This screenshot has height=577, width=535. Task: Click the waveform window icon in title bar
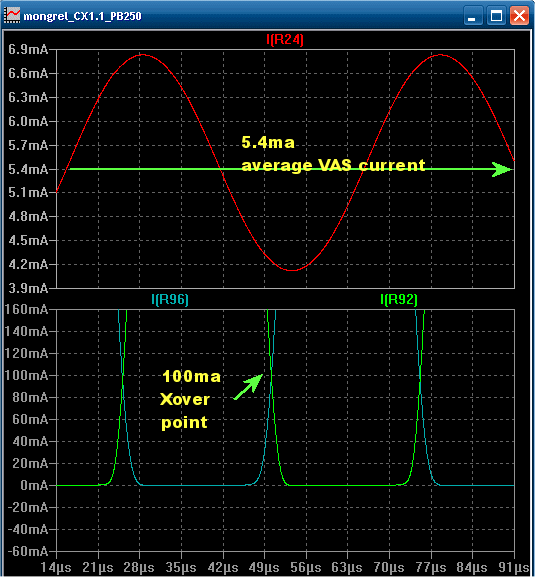pyautogui.click(x=12, y=16)
